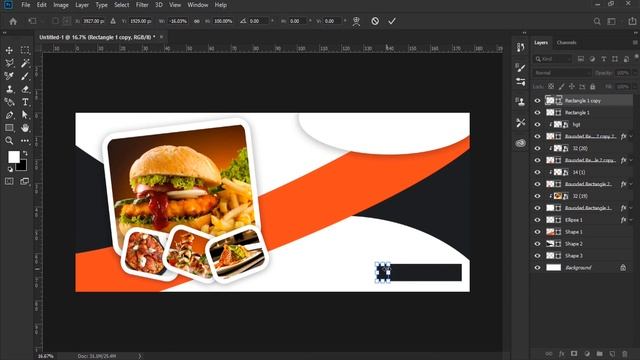Select the Hand tool
The image size is (640, 360).
pyautogui.click(x=25, y=128)
